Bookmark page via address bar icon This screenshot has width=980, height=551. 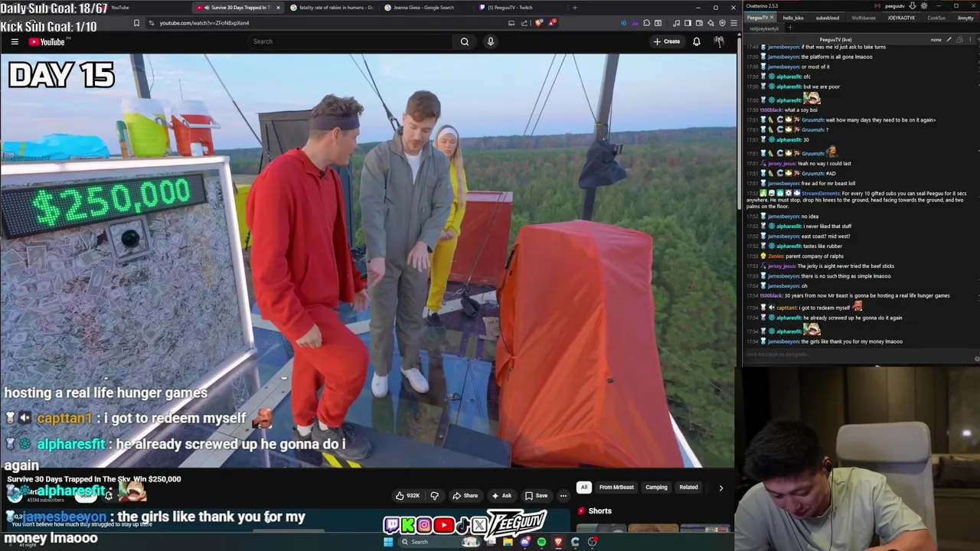pyautogui.click(x=136, y=23)
